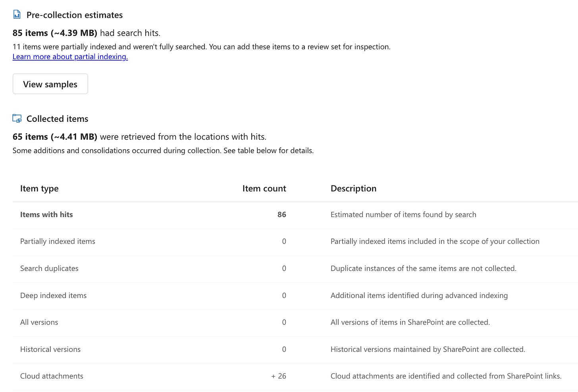Select the Deep indexed items row
Viewport: 578px width, 392px height.
53,295
